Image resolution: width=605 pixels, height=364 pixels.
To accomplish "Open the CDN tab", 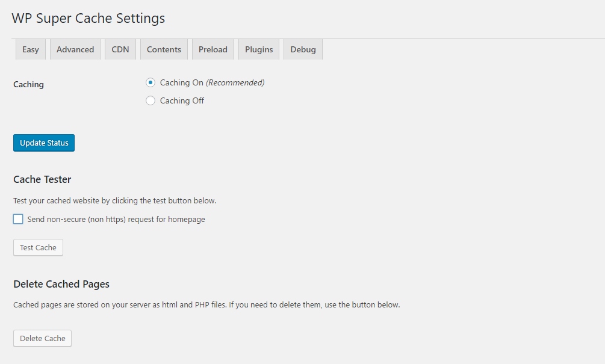I will coord(120,49).
